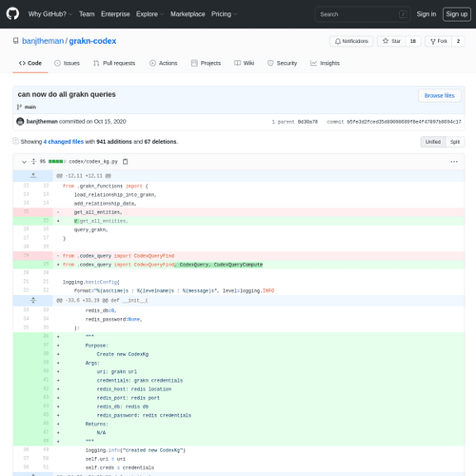Open the GitHub home logo
The width and height of the screenshot is (476, 476).
pos(12,14)
